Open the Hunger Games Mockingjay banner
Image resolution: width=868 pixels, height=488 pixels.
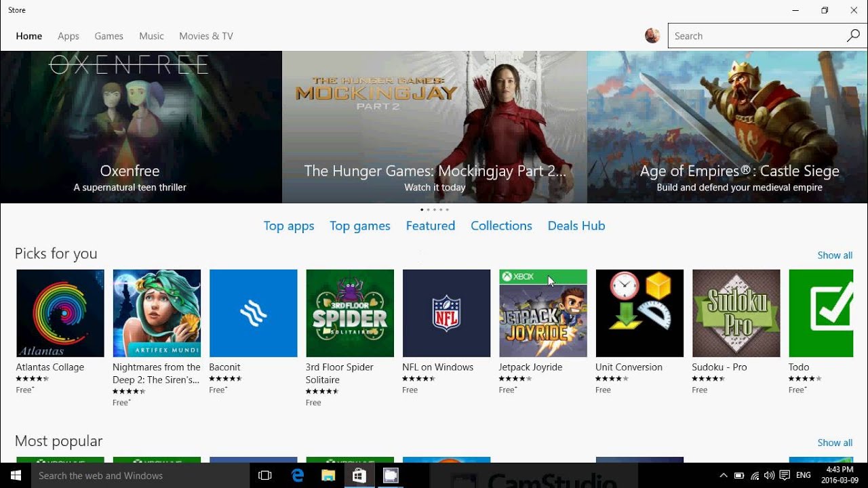coord(435,127)
